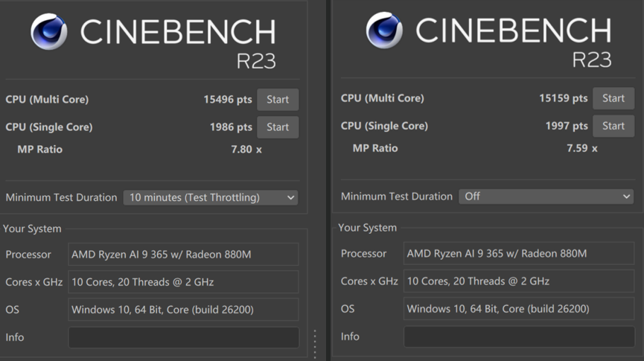Screen dimensions: 644x361
Task: Click the OS field in the left window
Action: tap(183, 309)
